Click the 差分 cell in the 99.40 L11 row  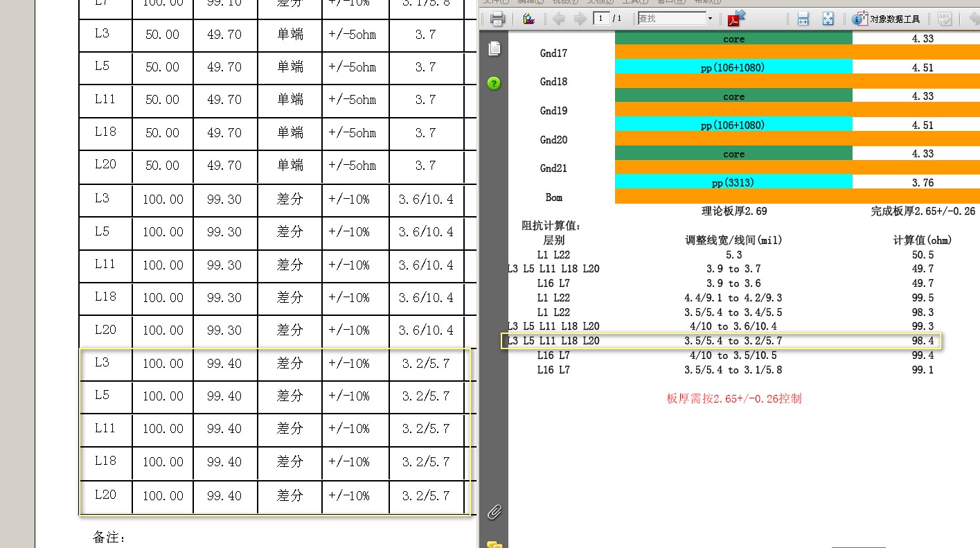coord(290,429)
